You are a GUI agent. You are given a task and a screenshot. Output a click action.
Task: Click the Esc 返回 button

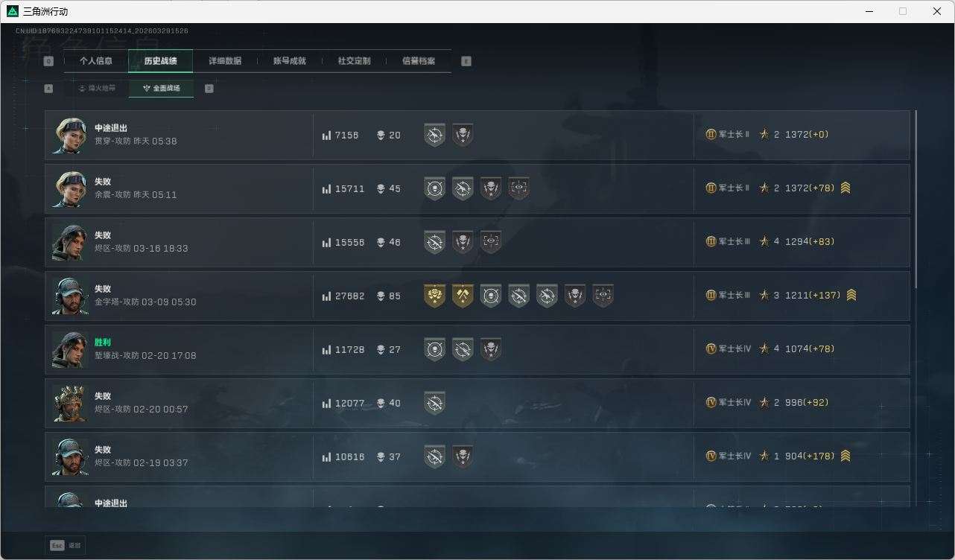coord(66,545)
